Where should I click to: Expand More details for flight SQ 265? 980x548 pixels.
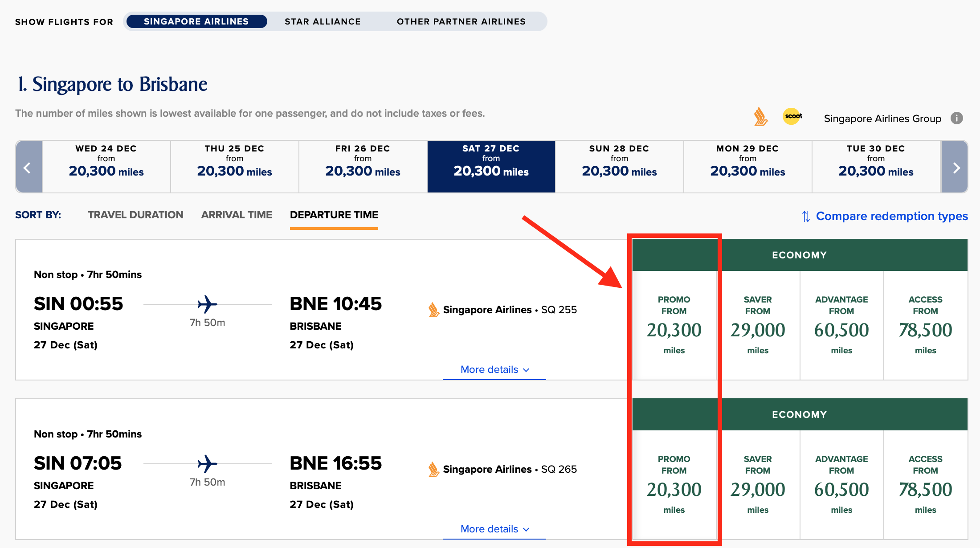[494, 529]
